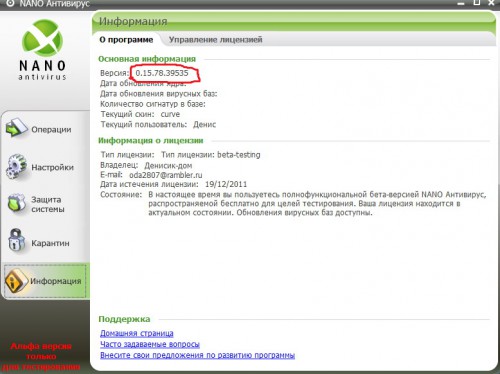The width and height of the screenshot is (500, 374).
Task: Select the Защита системы shield icon
Action: 16,203
